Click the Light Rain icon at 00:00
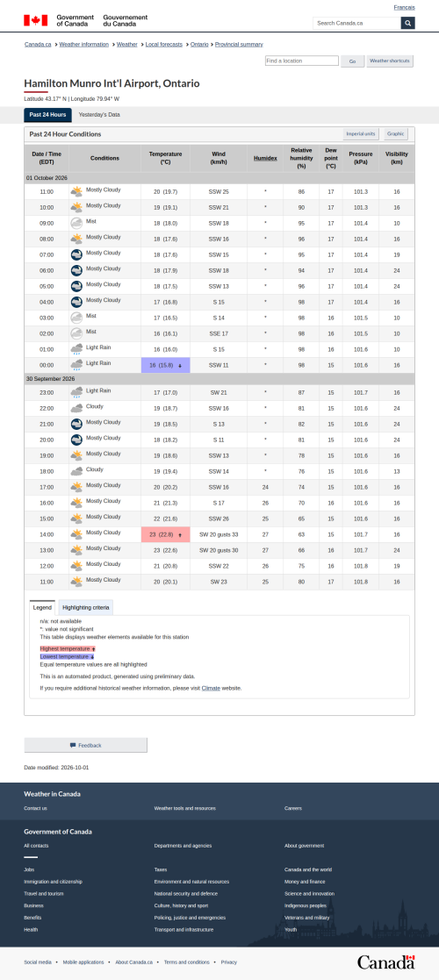439x980 pixels. (76, 365)
